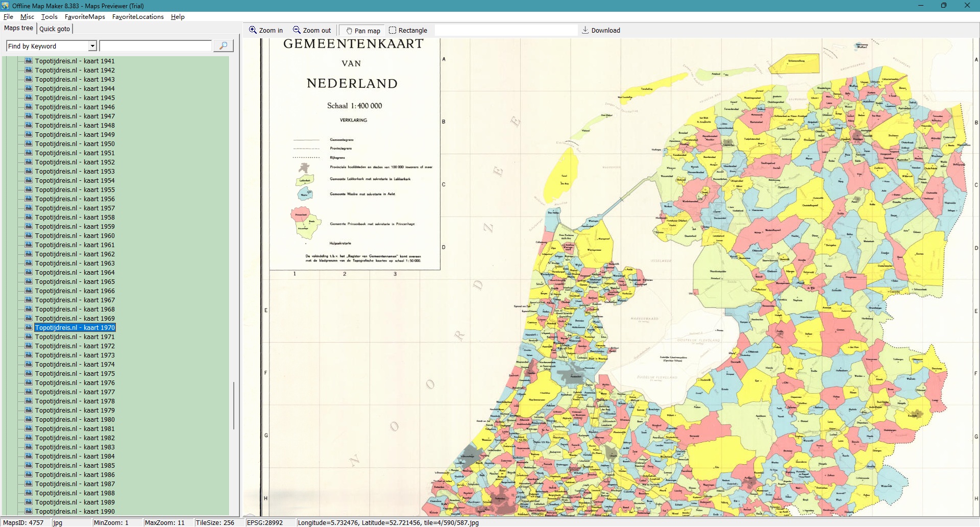Click map icon beside kaart 1985
980x527 pixels.
29,466
